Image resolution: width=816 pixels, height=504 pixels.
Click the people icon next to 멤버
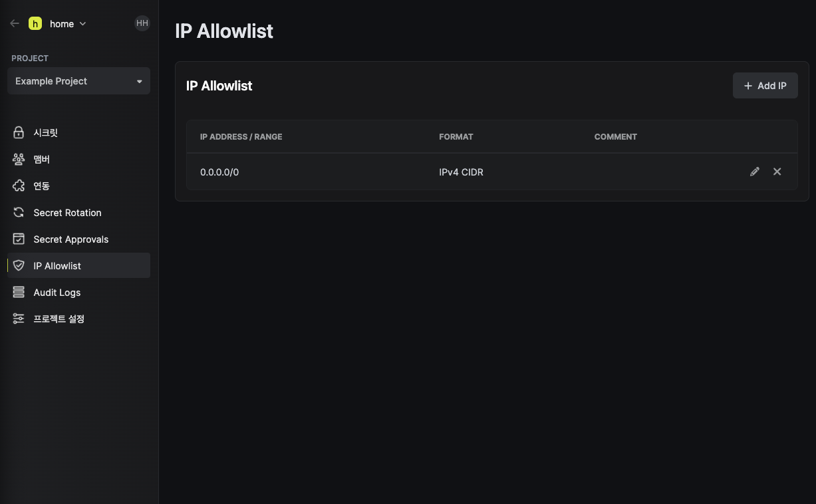click(x=19, y=160)
